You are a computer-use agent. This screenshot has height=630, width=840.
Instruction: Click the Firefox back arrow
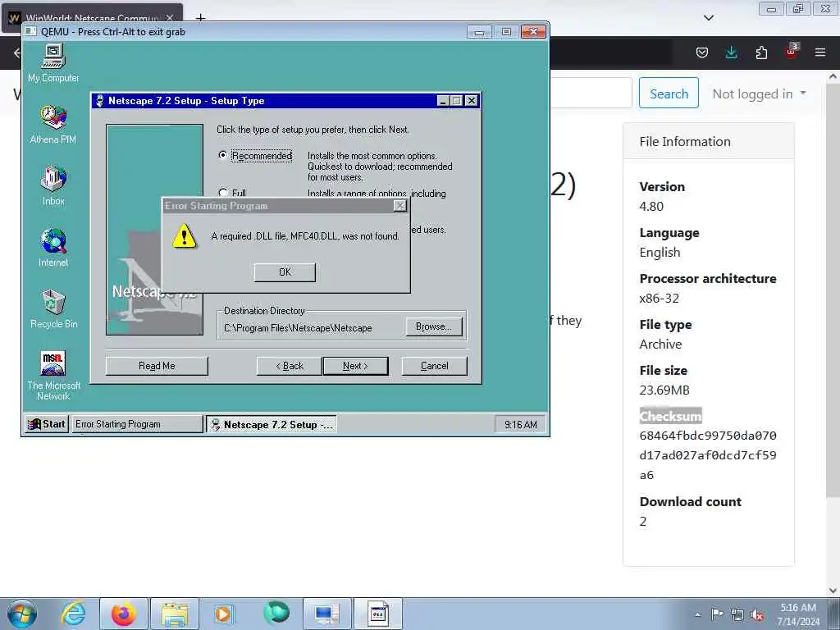pos(16,52)
